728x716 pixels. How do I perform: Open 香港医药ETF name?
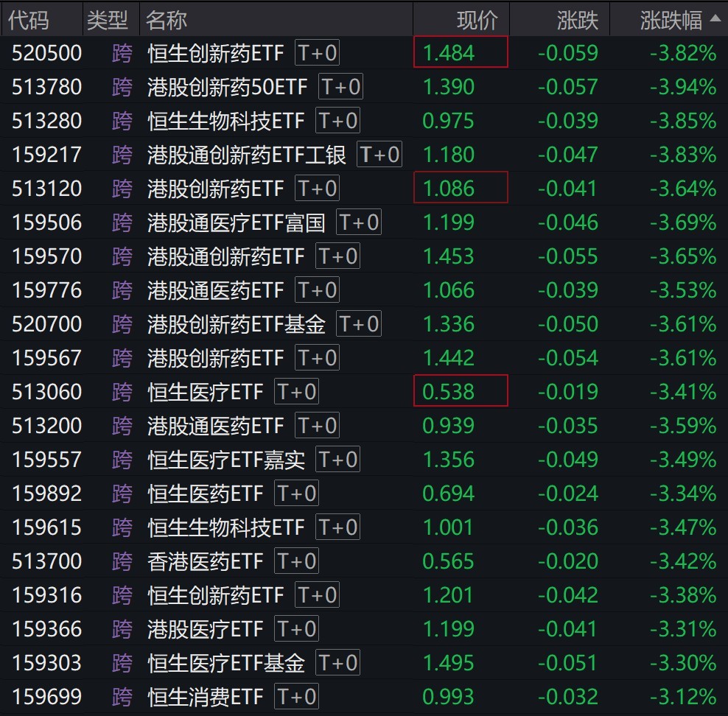tap(206, 561)
